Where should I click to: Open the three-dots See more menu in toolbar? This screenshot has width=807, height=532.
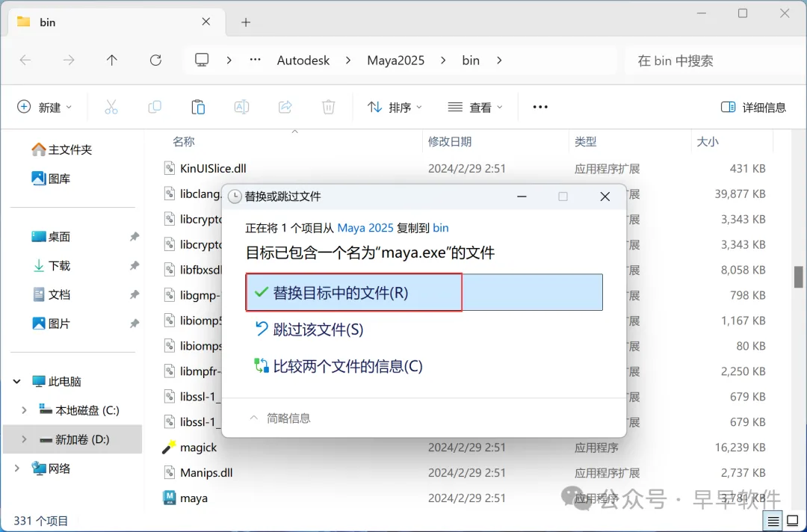[x=540, y=107]
